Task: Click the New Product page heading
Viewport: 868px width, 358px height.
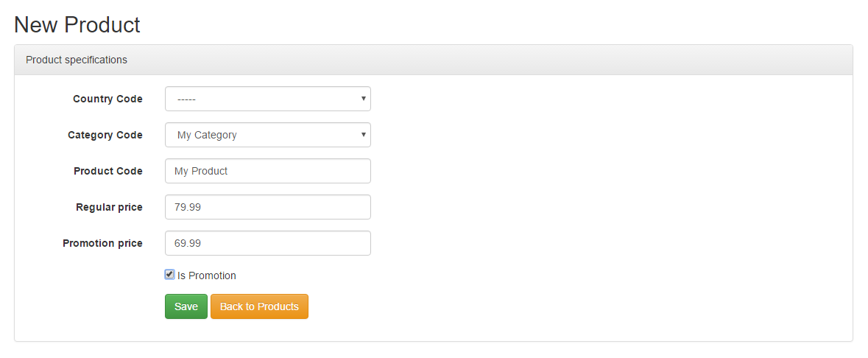Action: pyautogui.click(x=77, y=25)
